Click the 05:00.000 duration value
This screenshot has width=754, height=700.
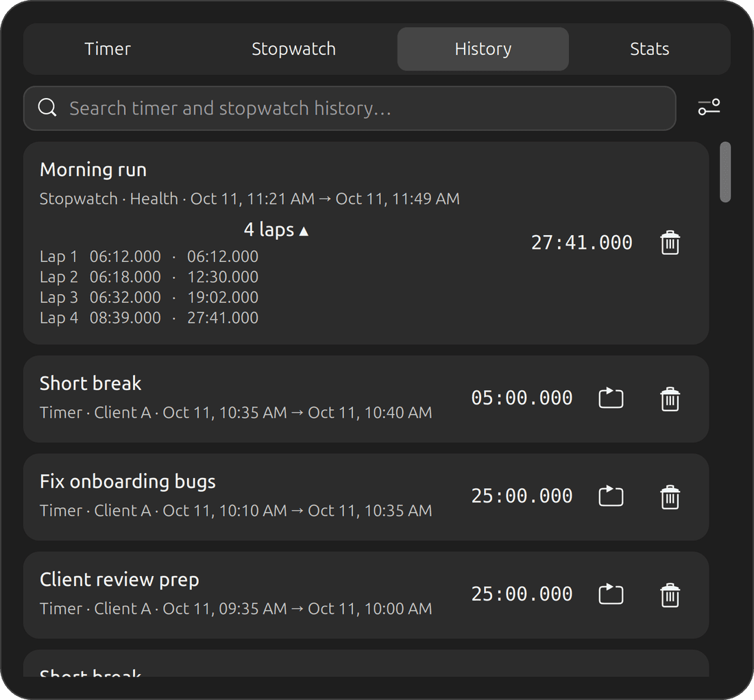coord(522,398)
